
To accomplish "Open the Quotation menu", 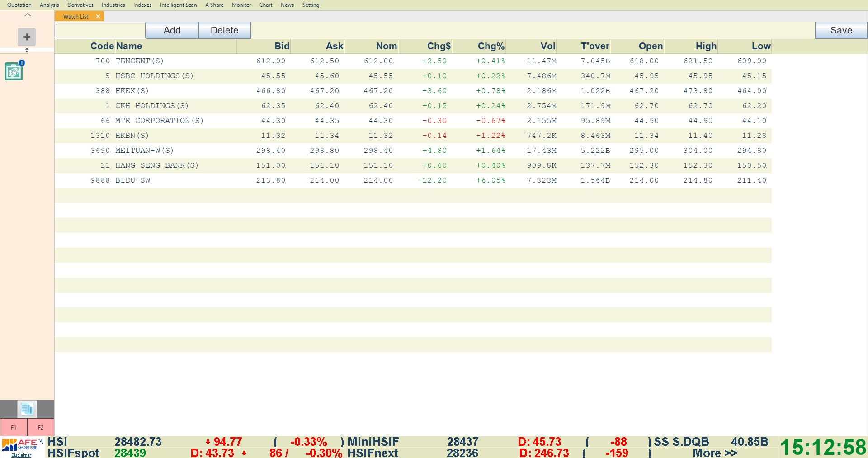I will pyautogui.click(x=19, y=5).
